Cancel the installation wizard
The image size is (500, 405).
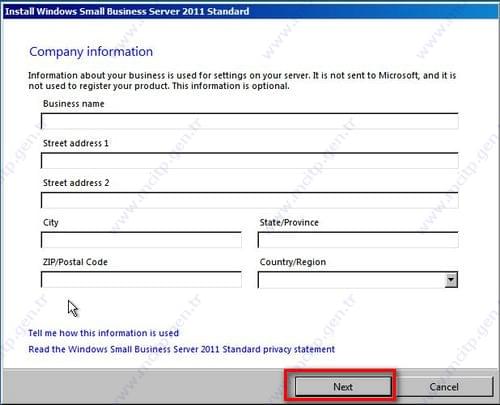pos(444,387)
